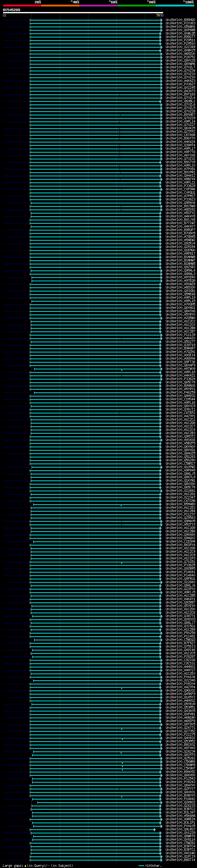Select the label UniRef100_A4ZYP1
This screenshot has height=868, width=197.
(180, 416)
